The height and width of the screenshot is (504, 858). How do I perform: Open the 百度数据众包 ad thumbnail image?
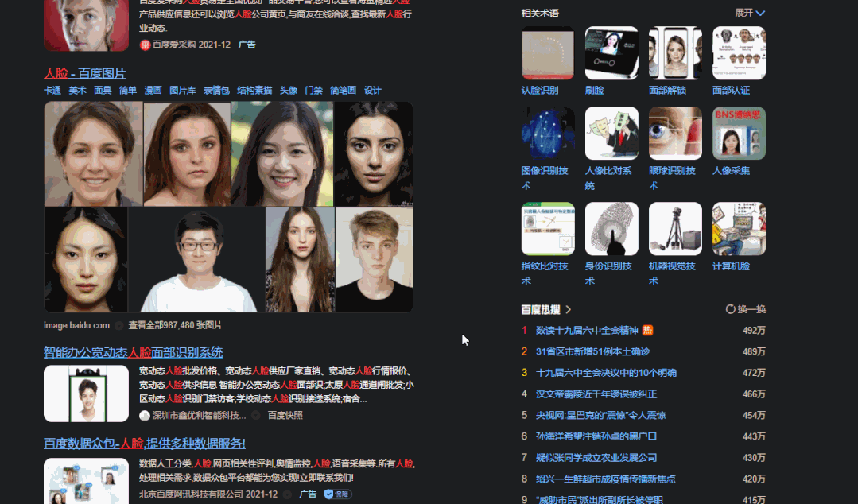tap(86, 481)
